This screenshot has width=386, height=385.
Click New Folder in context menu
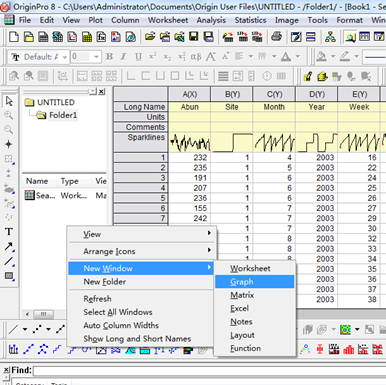[x=141, y=282]
